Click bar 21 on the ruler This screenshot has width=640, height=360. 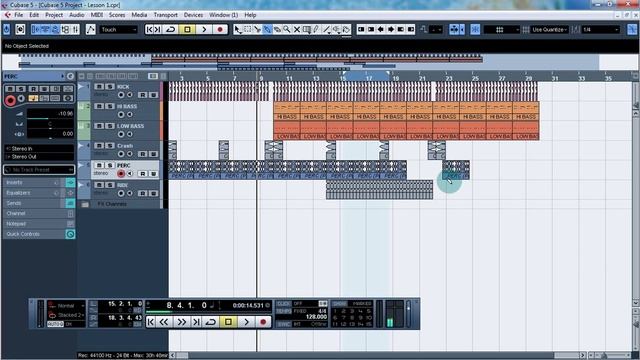click(x=422, y=78)
